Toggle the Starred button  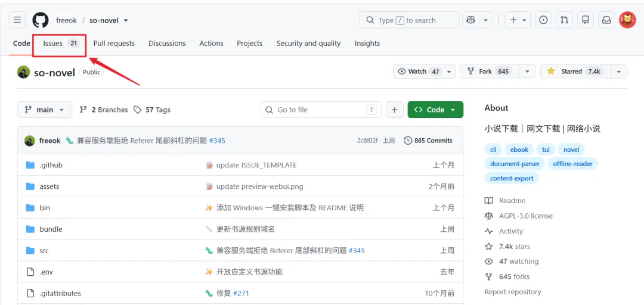575,71
